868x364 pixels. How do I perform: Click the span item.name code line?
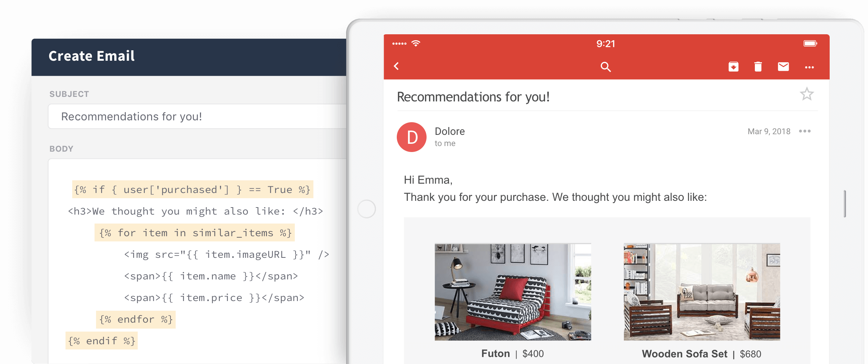(211, 276)
